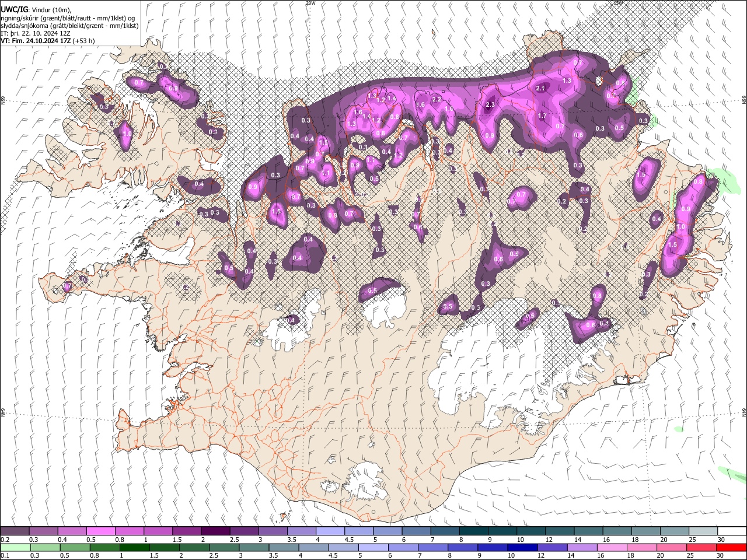
Task: Select the white swatch labeled 30 in upper legend row
Action: click(x=732, y=531)
